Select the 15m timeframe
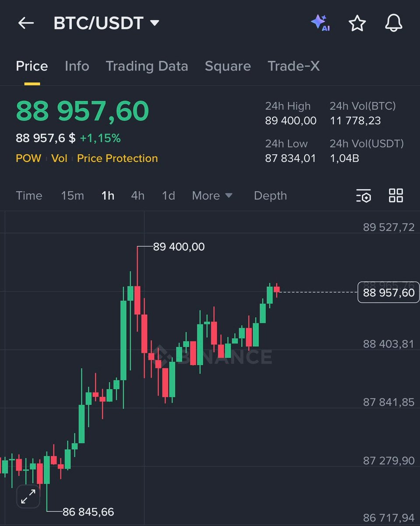 coord(72,195)
